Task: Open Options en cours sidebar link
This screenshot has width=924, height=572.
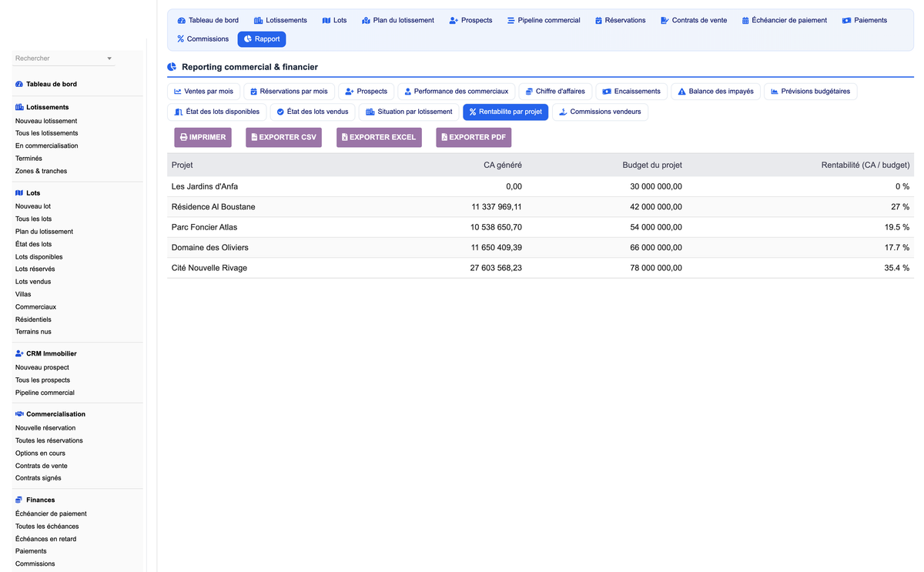Action: click(x=40, y=453)
